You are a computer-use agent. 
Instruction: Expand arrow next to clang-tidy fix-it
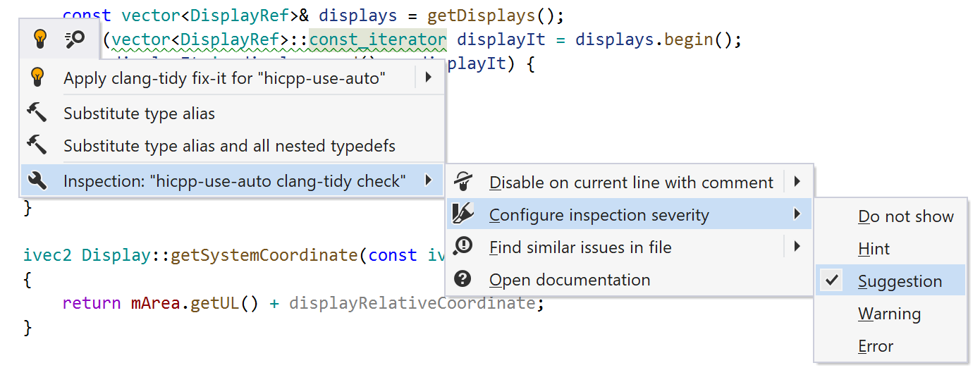pyautogui.click(x=427, y=78)
